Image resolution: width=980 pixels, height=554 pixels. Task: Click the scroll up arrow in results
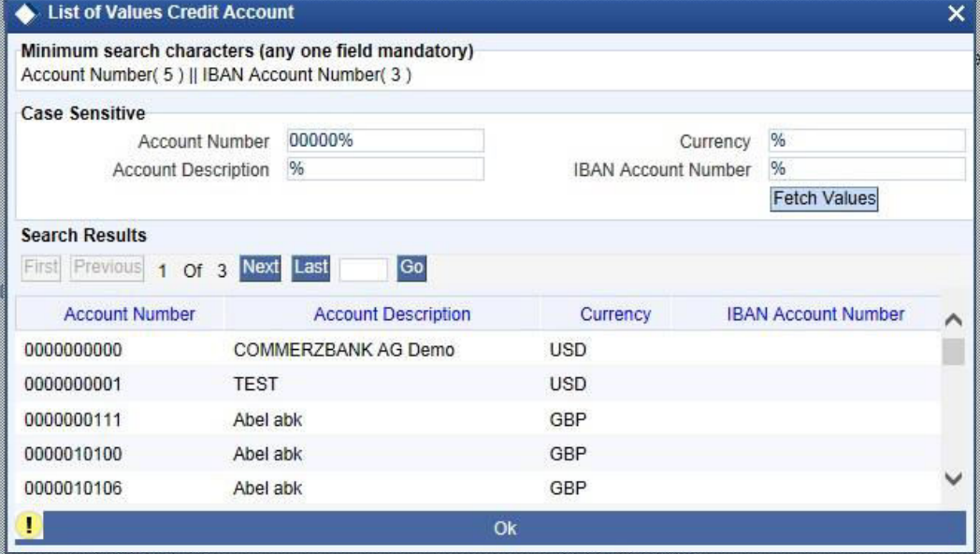[953, 320]
